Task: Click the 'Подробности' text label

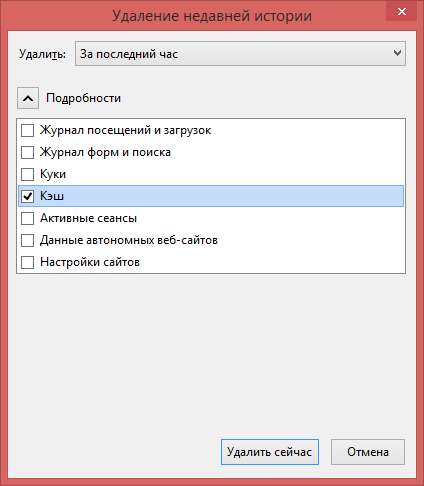Action: tap(83, 98)
